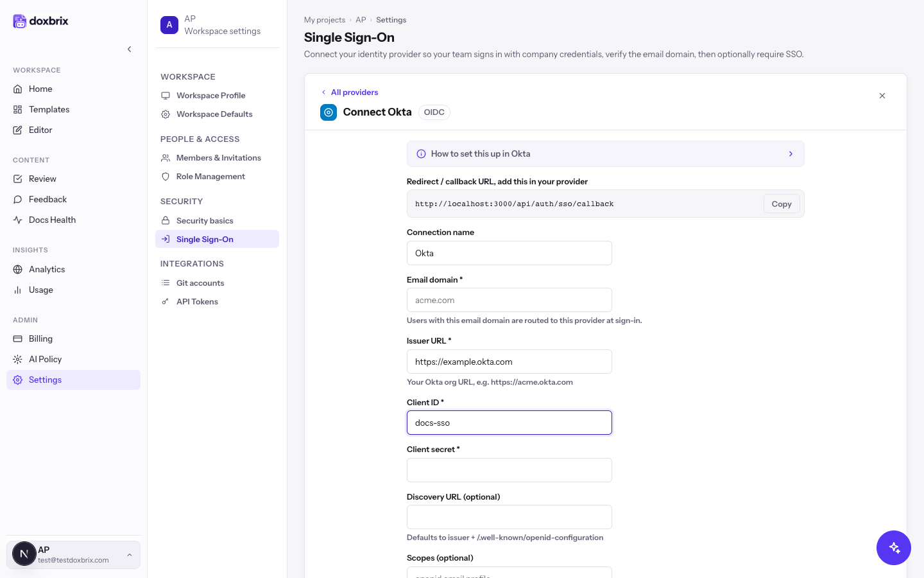Click the OIDC badge
This screenshot has height=578, width=924.
(434, 112)
